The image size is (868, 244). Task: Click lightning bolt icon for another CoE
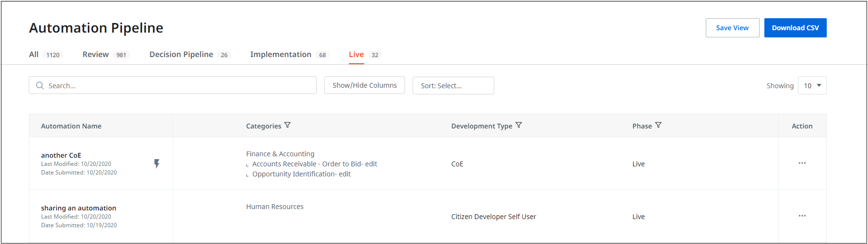coord(156,163)
